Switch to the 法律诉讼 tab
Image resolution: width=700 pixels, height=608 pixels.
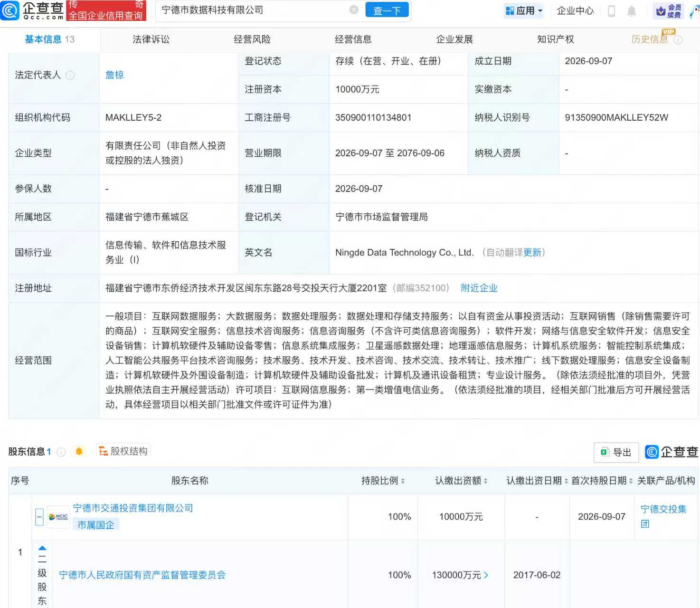tap(151, 39)
